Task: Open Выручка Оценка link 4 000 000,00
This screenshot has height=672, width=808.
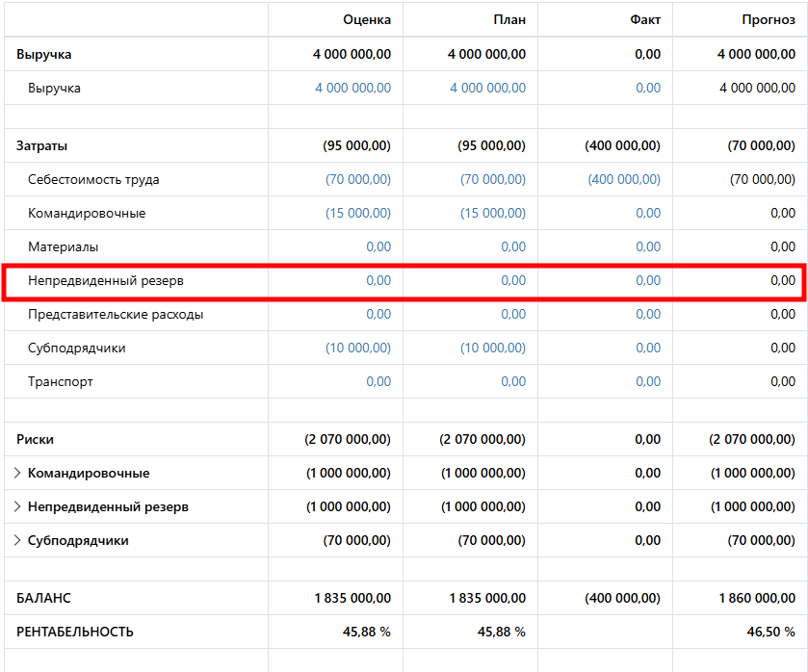Action: (353, 89)
